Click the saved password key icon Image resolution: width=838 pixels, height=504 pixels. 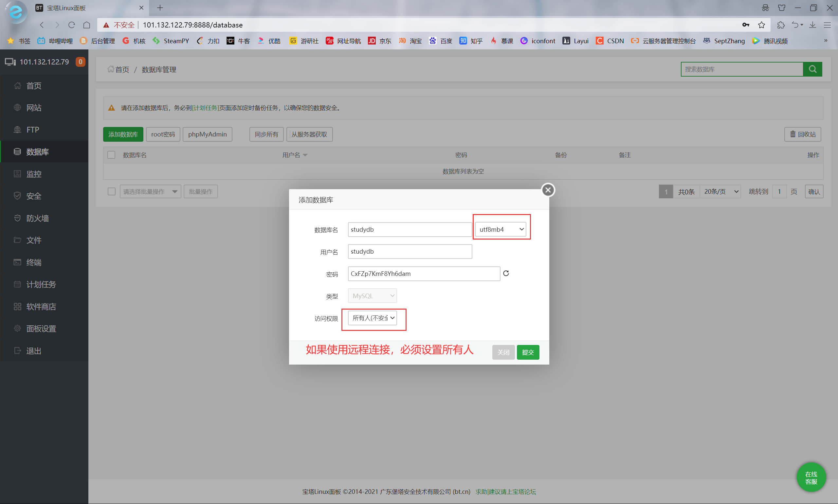pos(745,25)
